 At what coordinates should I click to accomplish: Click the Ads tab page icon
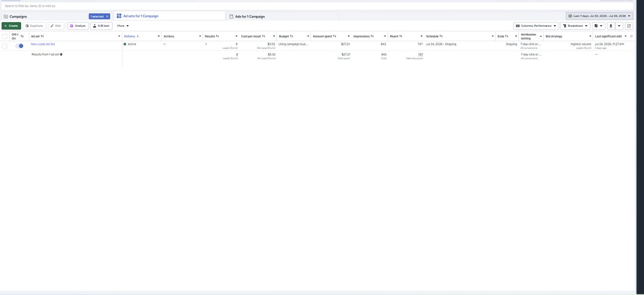click(x=231, y=17)
